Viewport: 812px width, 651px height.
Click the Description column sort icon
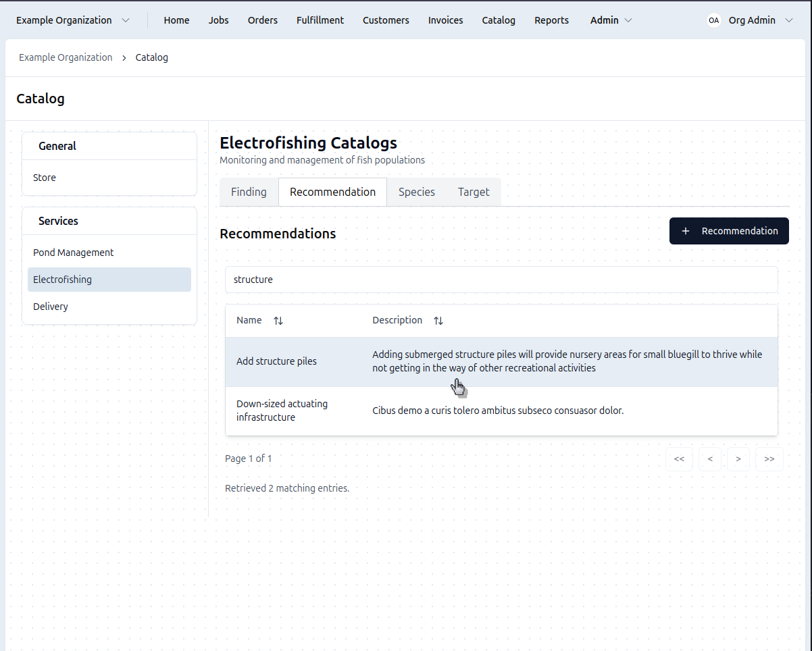pyautogui.click(x=438, y=321)
